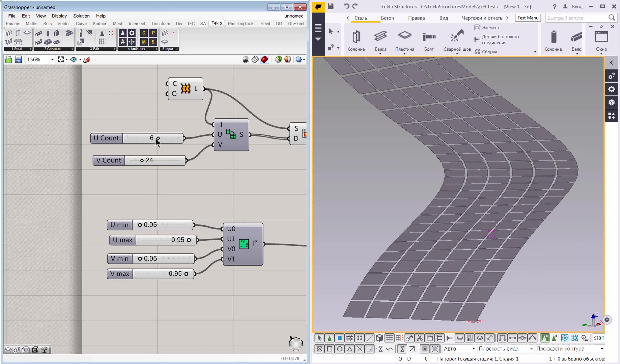Expand the Плоскость вида dropdown
Viewport: 620px width, 364px height.
click(x=531, y=349)
